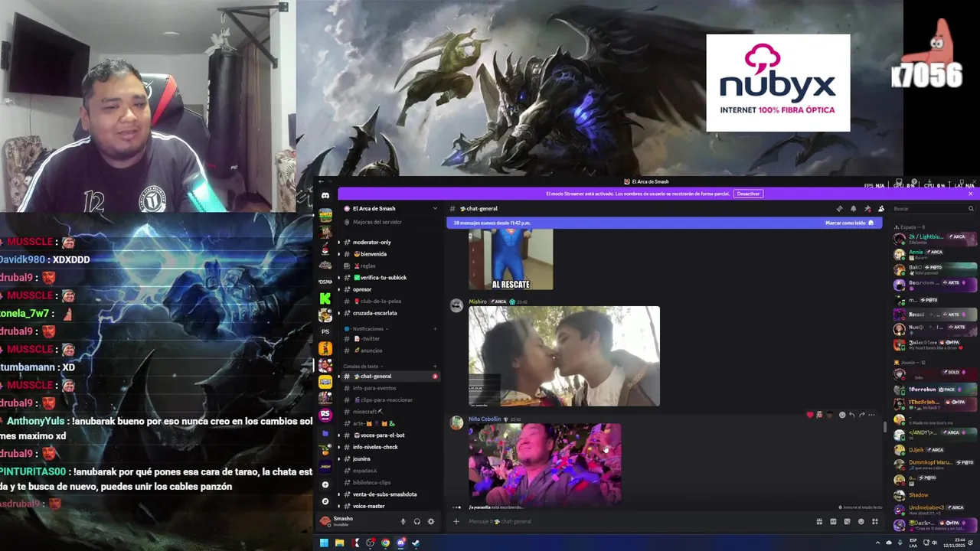This screenshot has height=551, width=980.
Task: Open member Annie in member list
Action: click(x=916, y=253)
